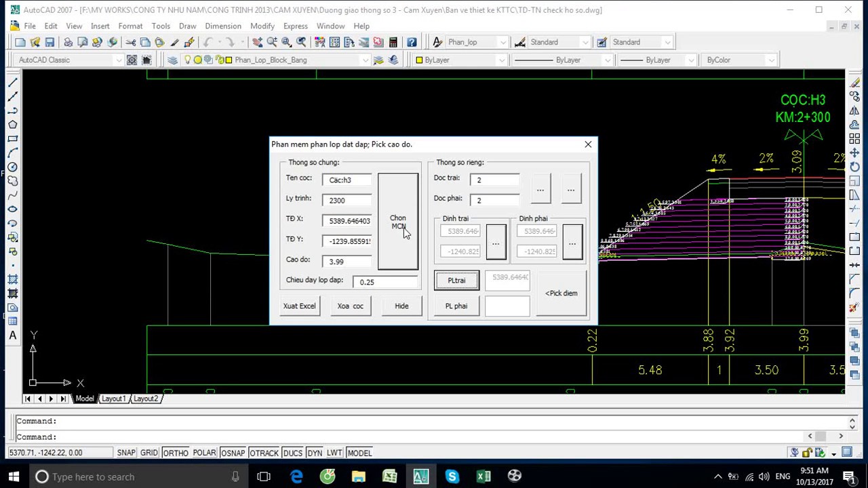Viewport: 868px width, 488px height.
Task: Switch to the Layout1 tab
Action: [114, 399]
